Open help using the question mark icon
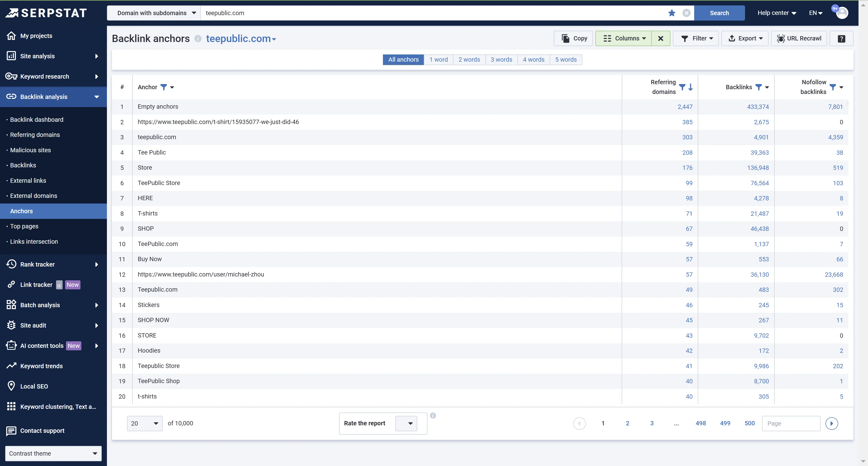Screen dimensions: 868x466 tap(841, 38)
